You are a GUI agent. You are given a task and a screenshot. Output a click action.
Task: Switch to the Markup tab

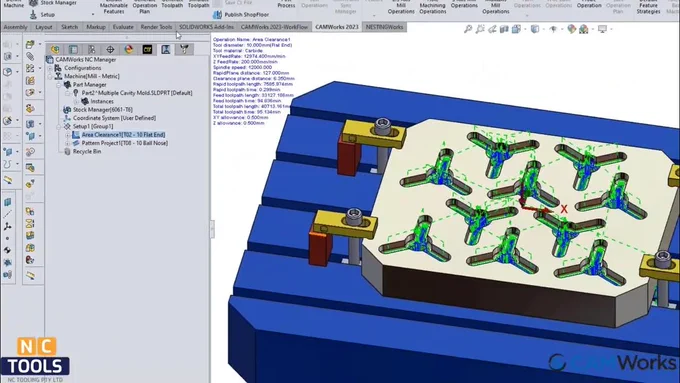(x=96, y=27)
